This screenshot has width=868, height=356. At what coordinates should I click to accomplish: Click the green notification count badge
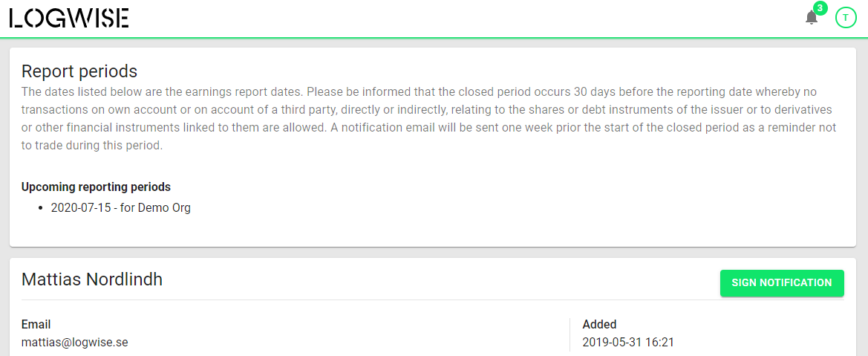820,8
